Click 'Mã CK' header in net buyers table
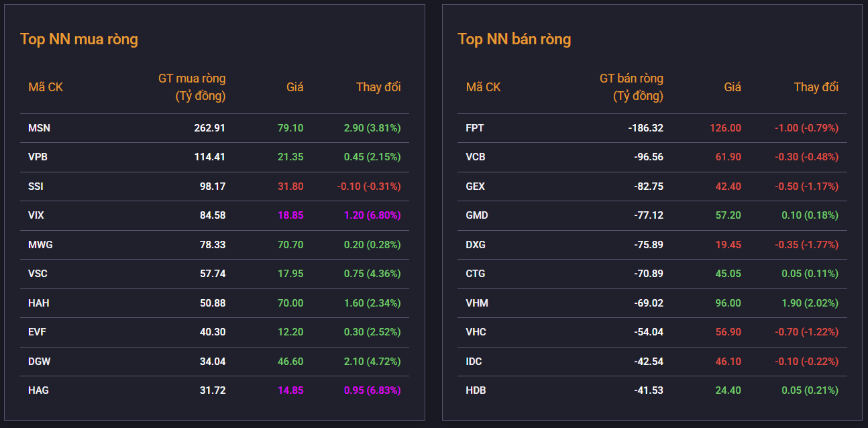 coord(46,87)
